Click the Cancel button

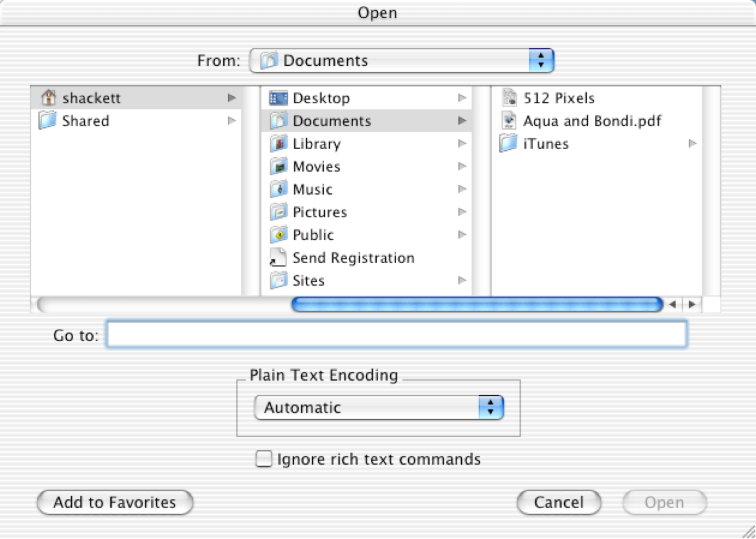[559, 502]
